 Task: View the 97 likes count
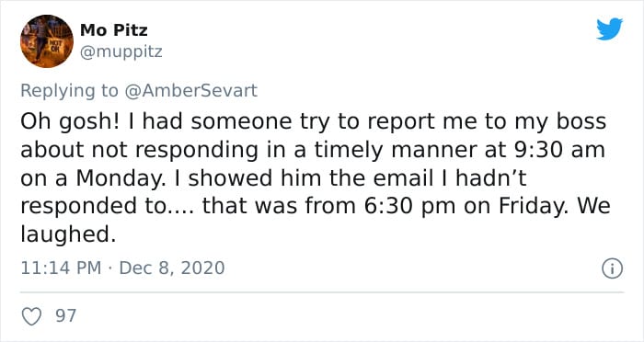65,315
